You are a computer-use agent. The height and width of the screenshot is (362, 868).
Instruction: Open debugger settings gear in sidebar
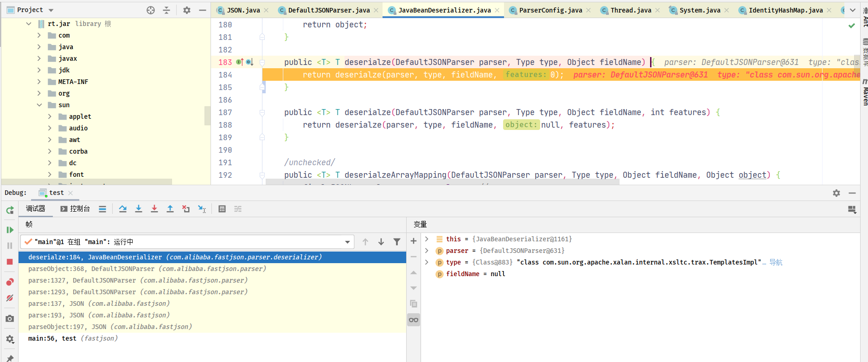click(10, 339)
